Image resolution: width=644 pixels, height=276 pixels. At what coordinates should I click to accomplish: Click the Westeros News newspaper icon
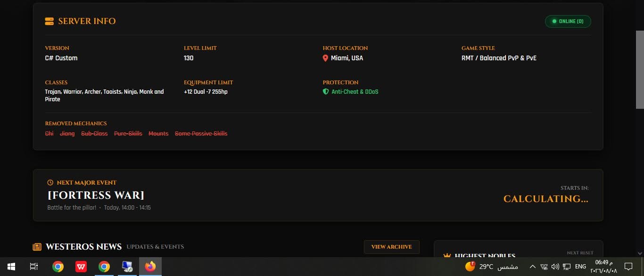(37, 247)
